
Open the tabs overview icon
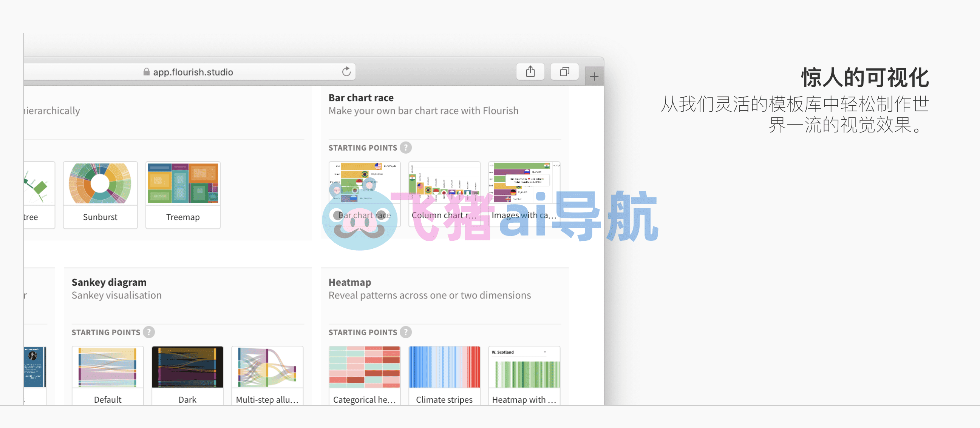(x=564, y=71)
